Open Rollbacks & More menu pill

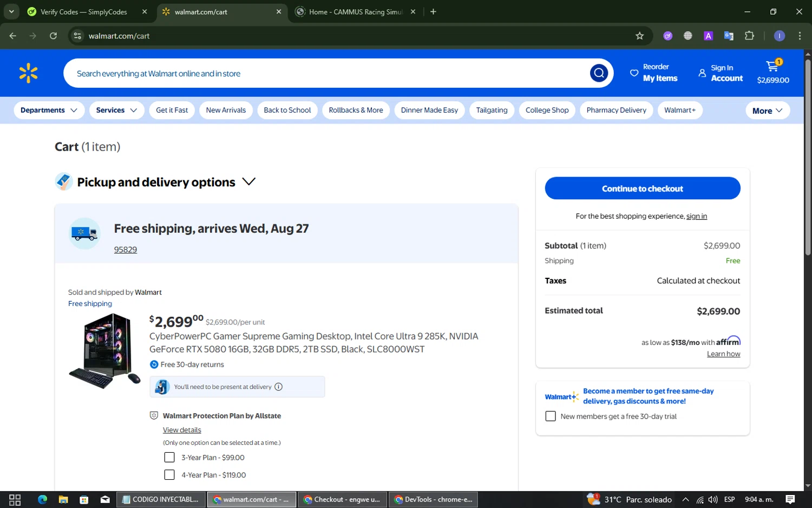click(356, 110)
